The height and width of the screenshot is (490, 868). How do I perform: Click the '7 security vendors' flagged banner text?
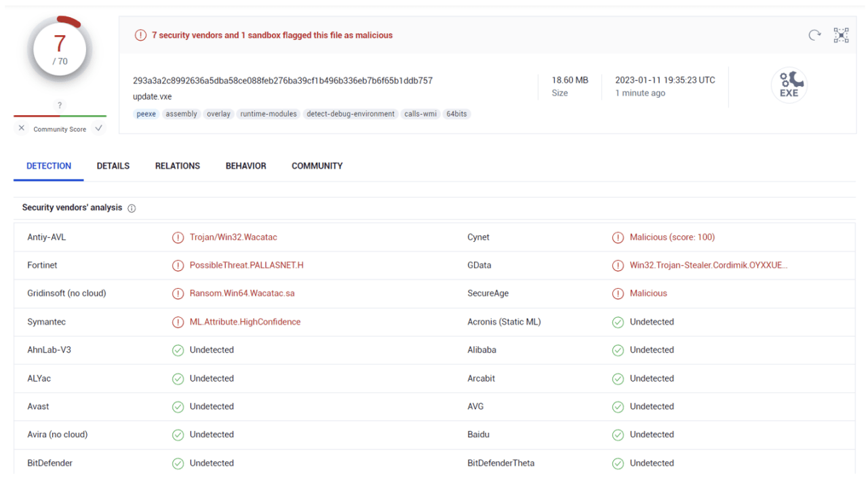click(272, 35)
